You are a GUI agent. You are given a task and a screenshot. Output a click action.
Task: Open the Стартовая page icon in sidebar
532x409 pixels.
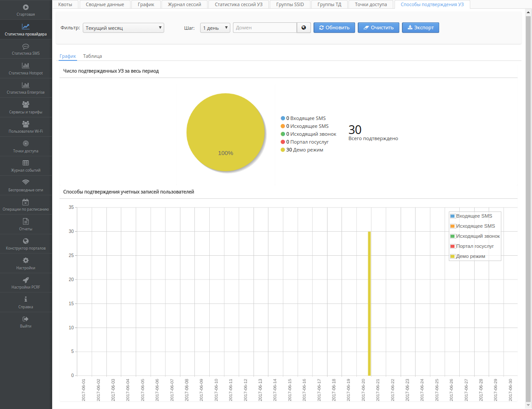point(26,7)
